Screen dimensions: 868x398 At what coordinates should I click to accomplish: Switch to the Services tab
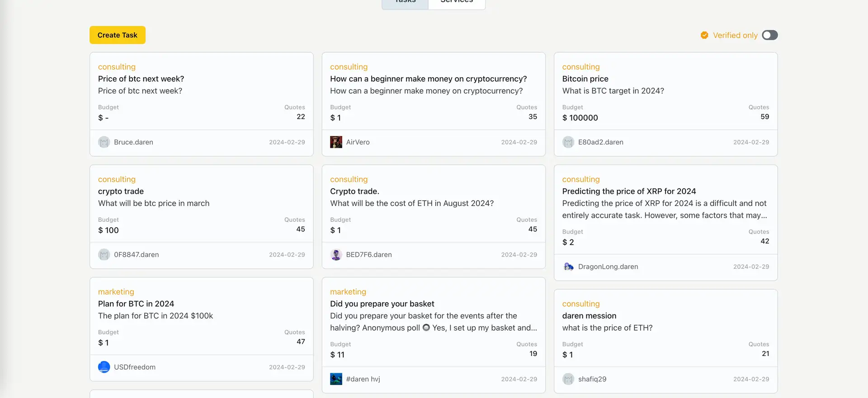click(457, 2)
